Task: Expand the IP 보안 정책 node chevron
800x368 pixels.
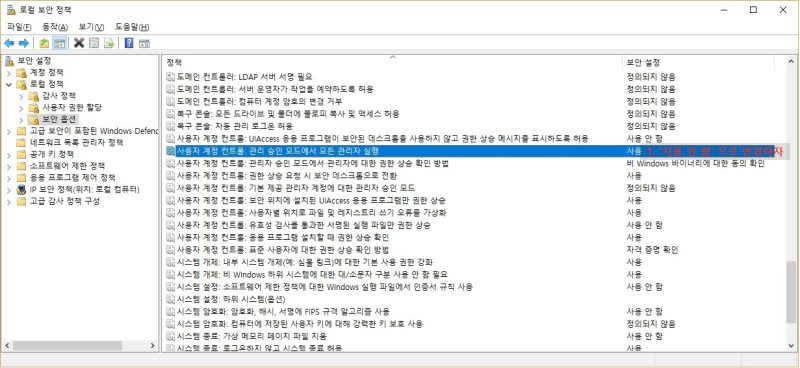Action: point(9,189)
